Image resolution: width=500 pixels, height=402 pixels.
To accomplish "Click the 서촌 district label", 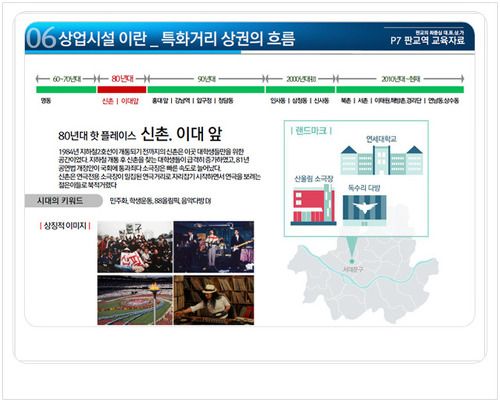I will (x=363, y=100).
